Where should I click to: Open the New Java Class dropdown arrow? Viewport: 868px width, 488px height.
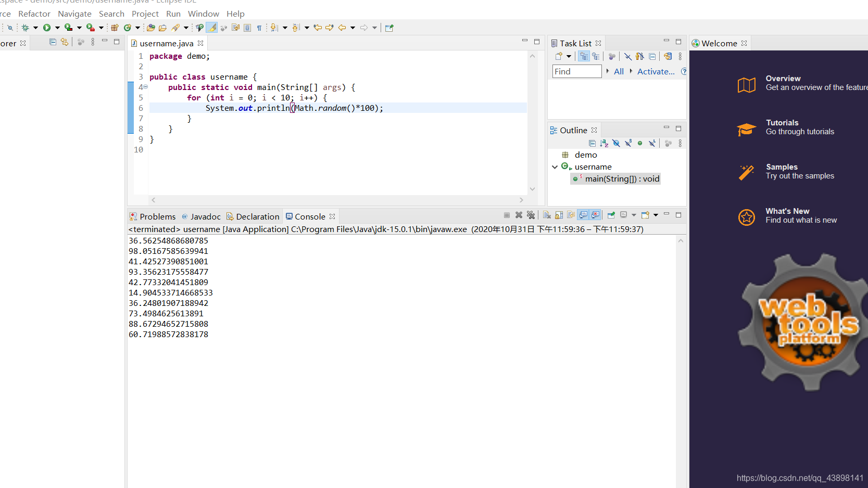click(137, 28)
